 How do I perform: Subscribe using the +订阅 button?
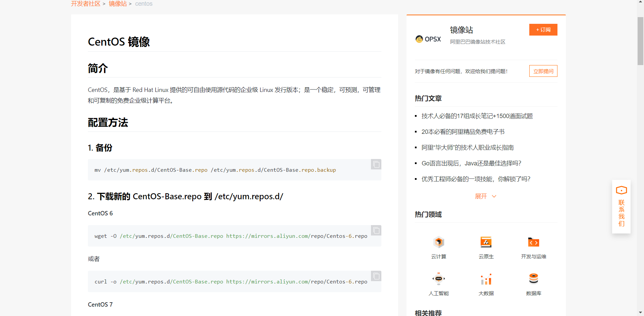(543, 30)
